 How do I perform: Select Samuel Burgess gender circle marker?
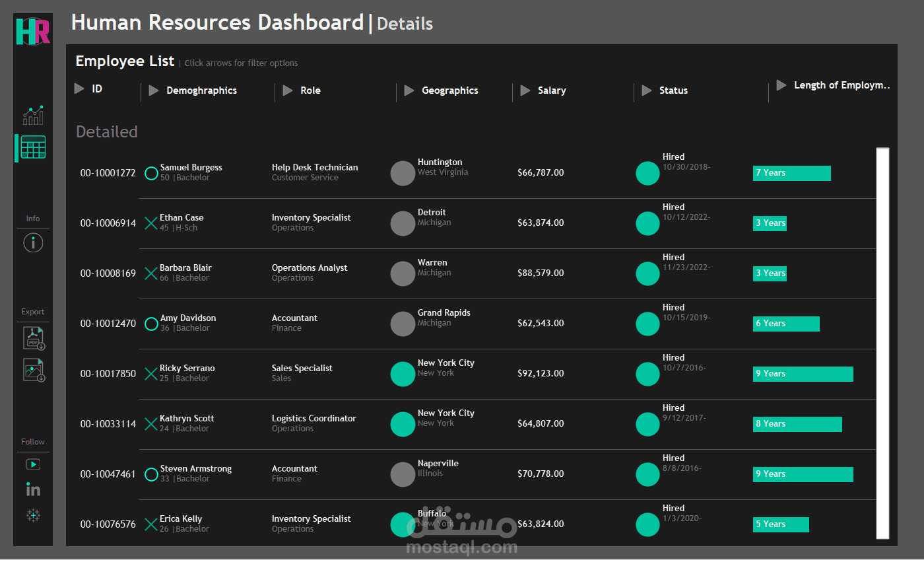[151, 174]
